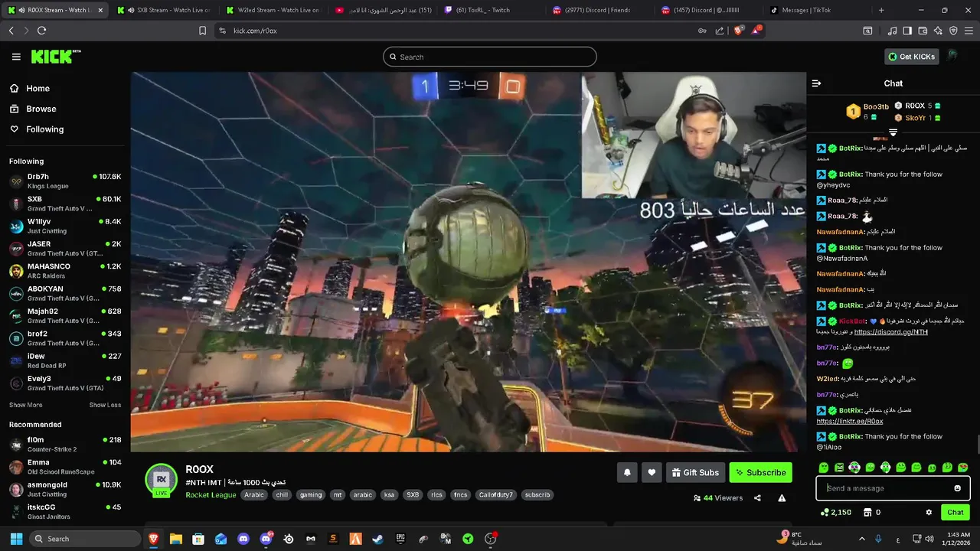This screenshot has height=551, width=980.
Task: Open Brave Shields lion icon
Action: tap(738, 31)
